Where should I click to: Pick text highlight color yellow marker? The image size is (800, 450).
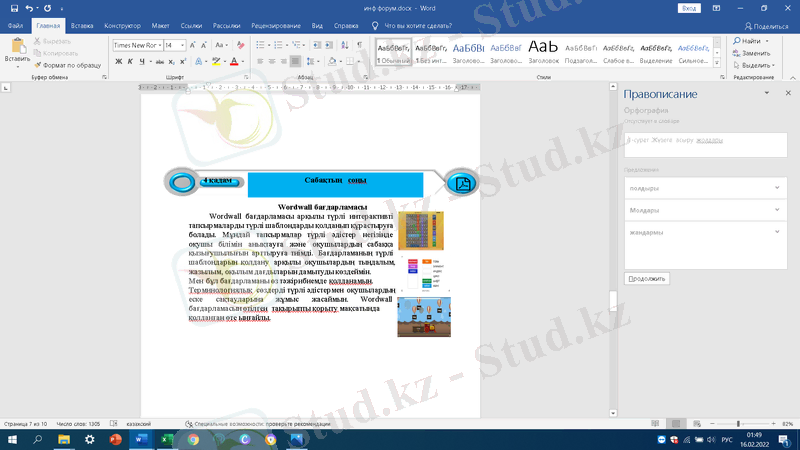tap(216, 62)
